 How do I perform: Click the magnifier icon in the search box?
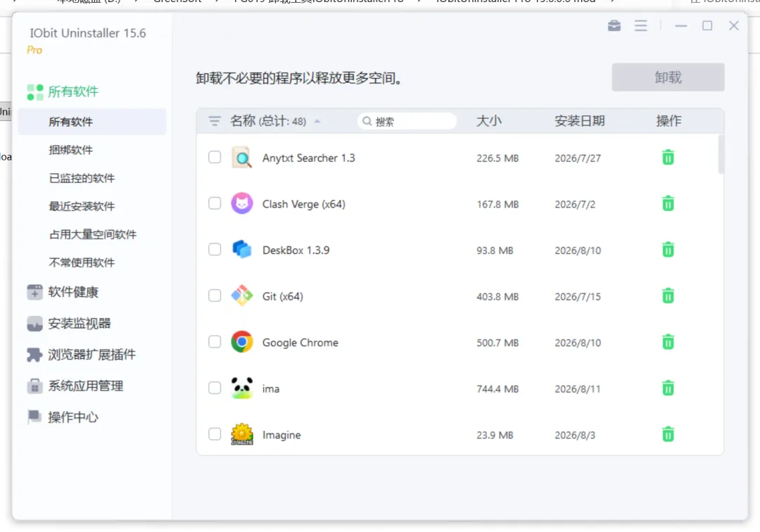(x=367, y=121)
